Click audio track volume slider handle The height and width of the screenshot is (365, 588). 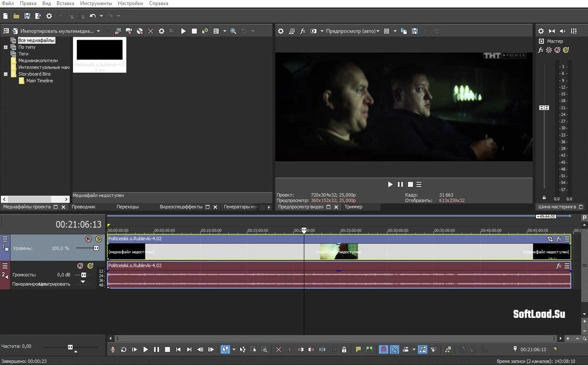tap(84, 275)
